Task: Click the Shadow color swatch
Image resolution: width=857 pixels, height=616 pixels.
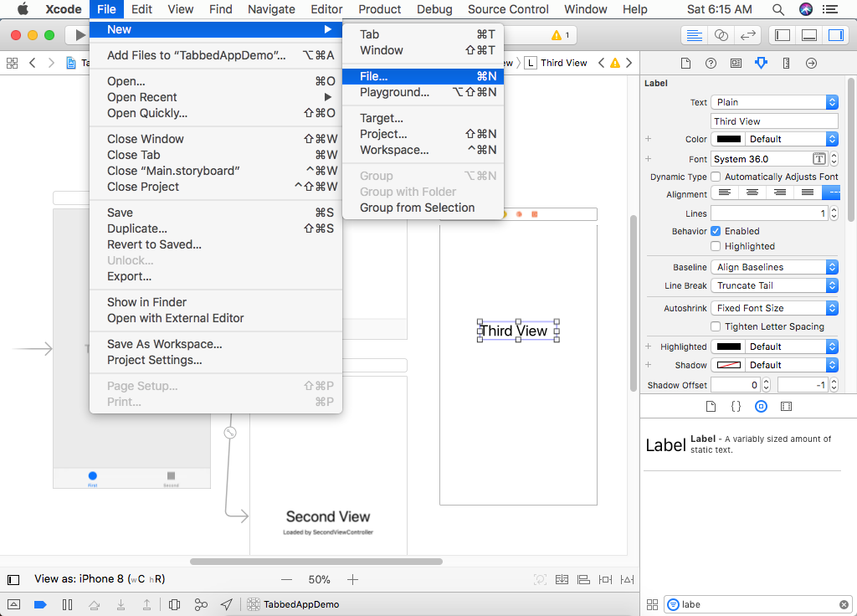Action: click(729, 365)
